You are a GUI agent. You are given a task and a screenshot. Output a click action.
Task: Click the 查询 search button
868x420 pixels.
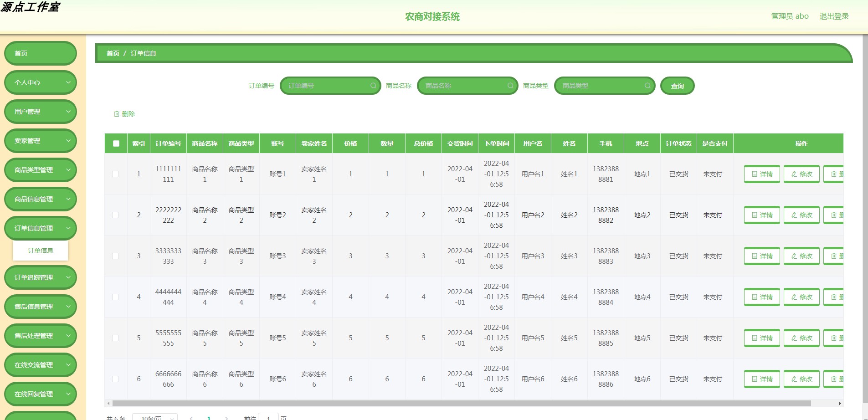tap(678, 86)
